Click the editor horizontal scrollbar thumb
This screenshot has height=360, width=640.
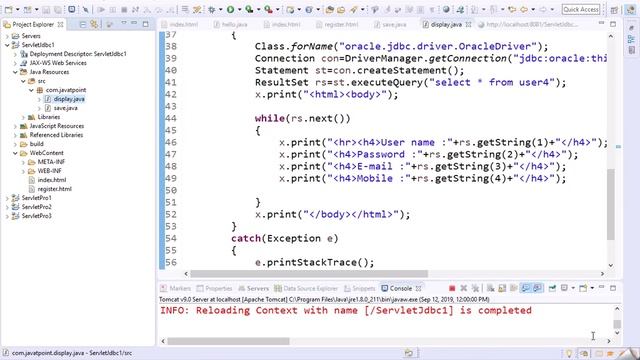point(309,273)
